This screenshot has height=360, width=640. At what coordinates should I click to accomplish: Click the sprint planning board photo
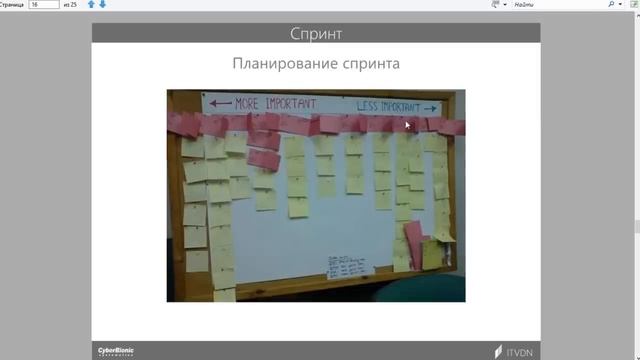(316, 196)
